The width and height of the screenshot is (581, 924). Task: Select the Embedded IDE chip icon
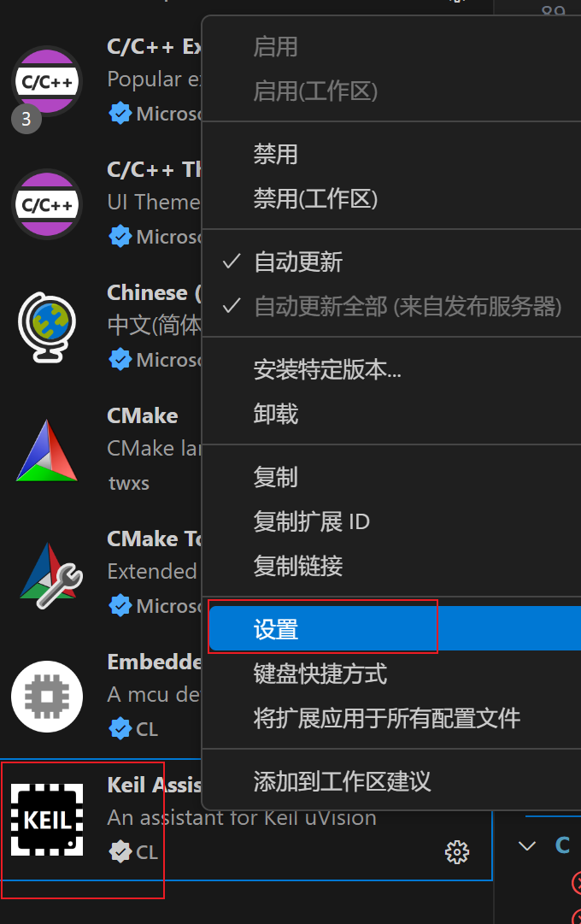47,697
